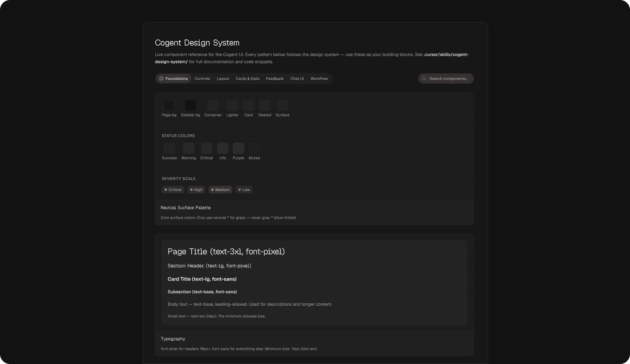Switch to the Workflow tab
The width and height of the screenshot is (630, 364).
pyautogui.click(x=319, y=78)
